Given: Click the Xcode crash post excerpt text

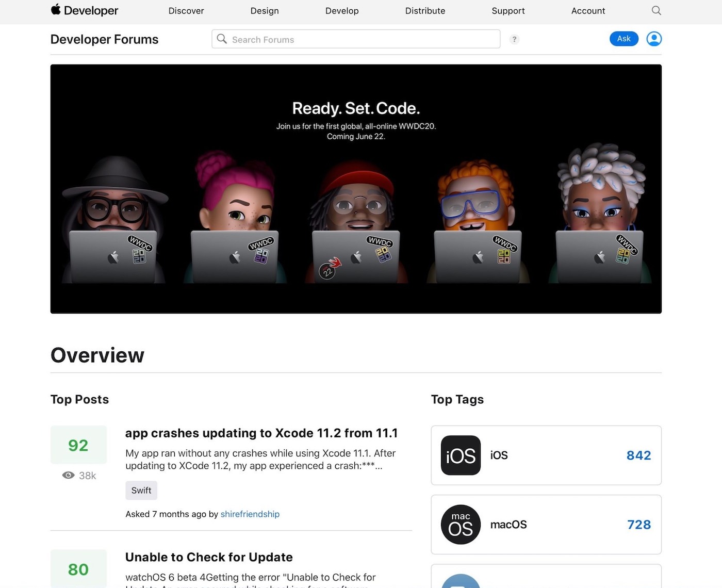Looking at the screenshot, I should pos(260,460).
